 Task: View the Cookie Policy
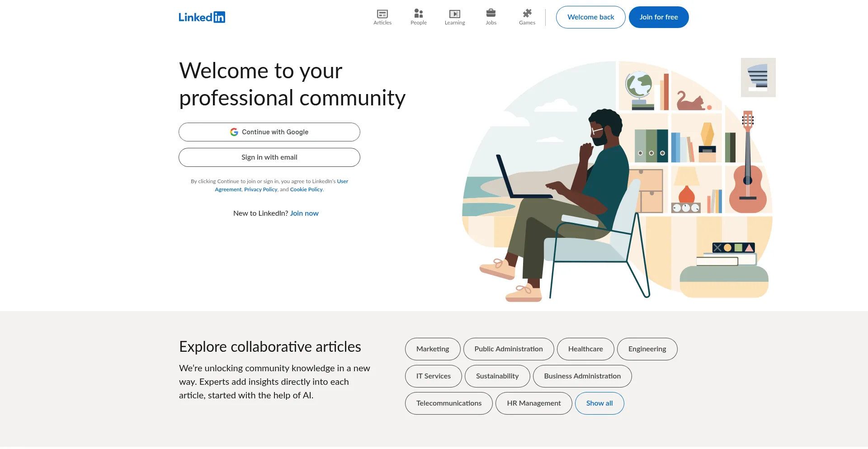click(306, 189)
